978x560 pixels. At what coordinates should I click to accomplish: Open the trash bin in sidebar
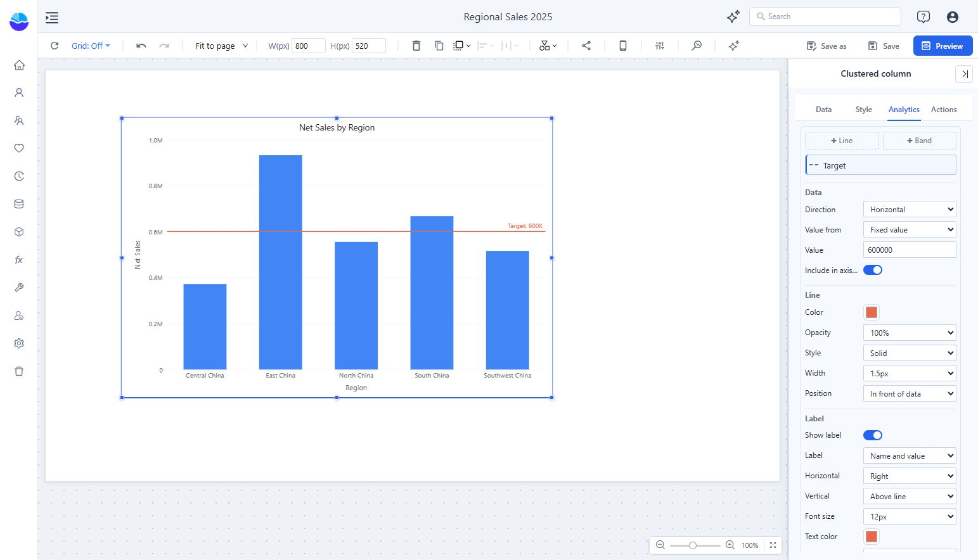(19, 371)
